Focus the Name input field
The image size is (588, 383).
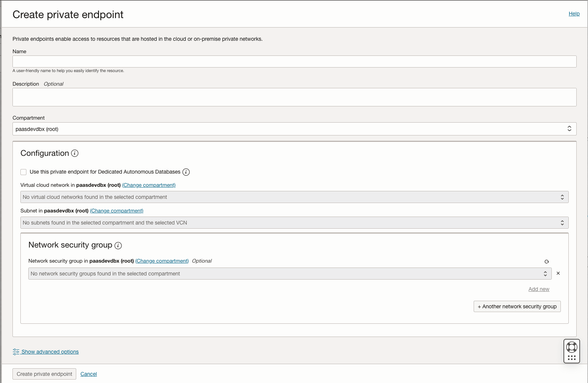[294, 62]
